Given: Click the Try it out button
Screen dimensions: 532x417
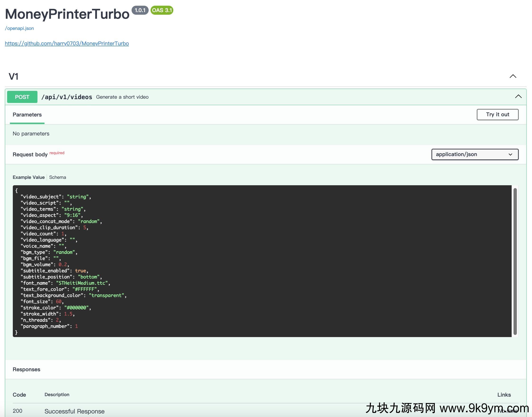Looking at the screenshot, I should (497, 115).
